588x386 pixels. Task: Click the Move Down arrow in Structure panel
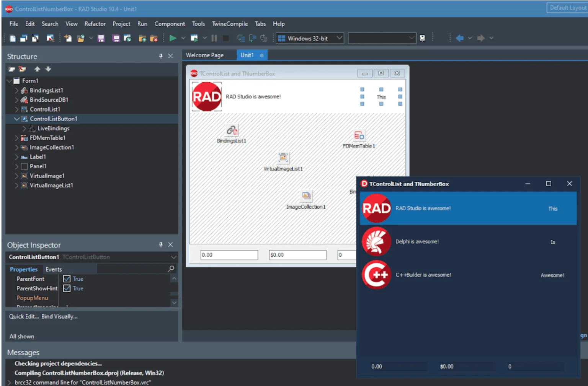click(x=48, y=69)
